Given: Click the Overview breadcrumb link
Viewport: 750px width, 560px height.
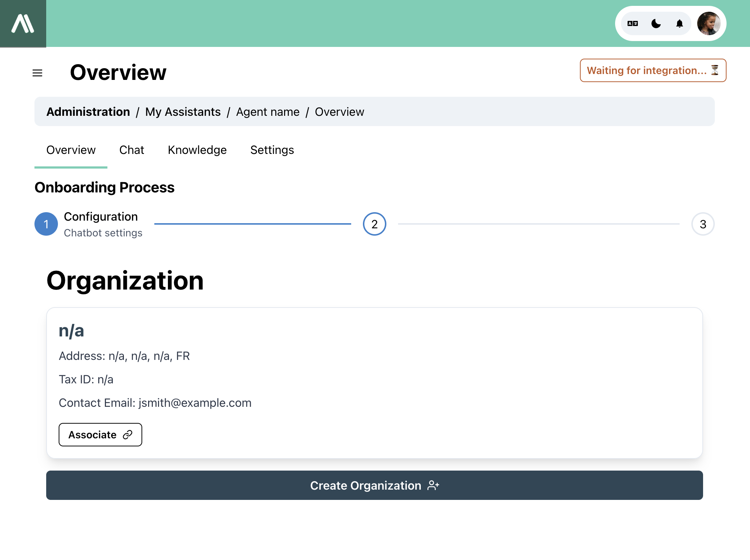Looking at the screenshot, I should 339,112.
